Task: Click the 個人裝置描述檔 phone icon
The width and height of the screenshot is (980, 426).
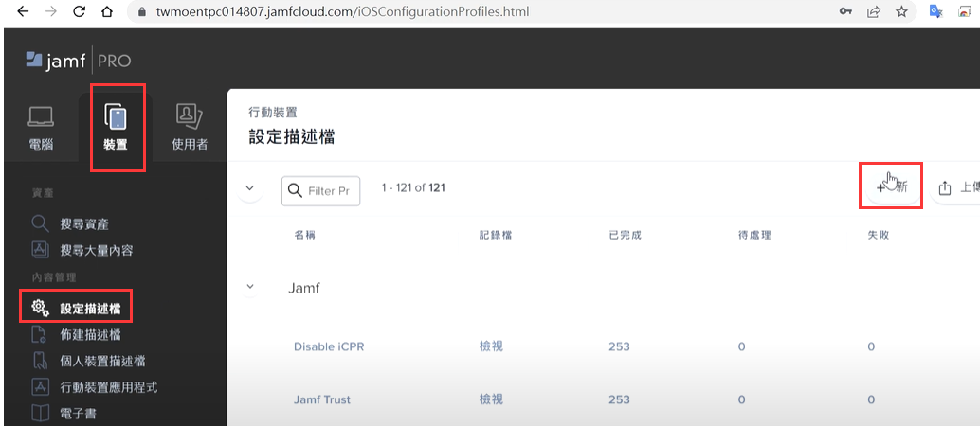Action: pos(40,361)
